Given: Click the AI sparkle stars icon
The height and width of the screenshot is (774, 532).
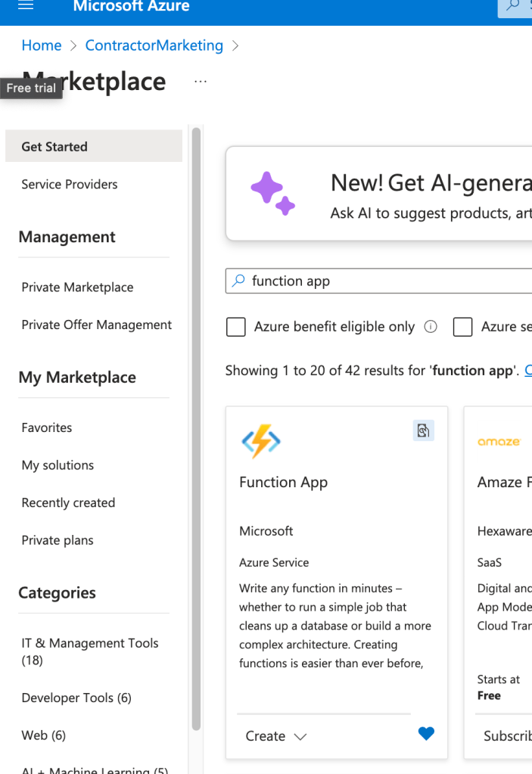Looking at the screenshot, I should coord(272,194).
